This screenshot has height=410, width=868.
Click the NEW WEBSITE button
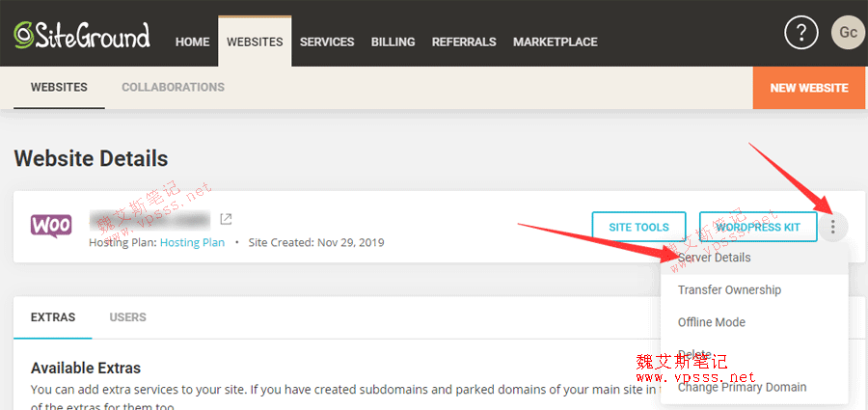point(809,88)
